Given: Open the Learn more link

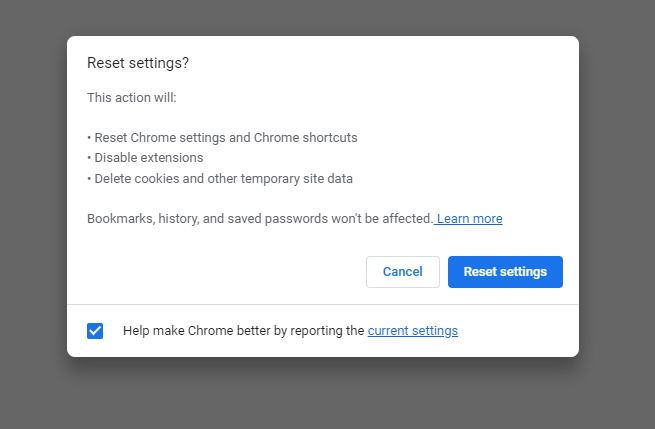Looking at the screenshot, I should [470, 219].
